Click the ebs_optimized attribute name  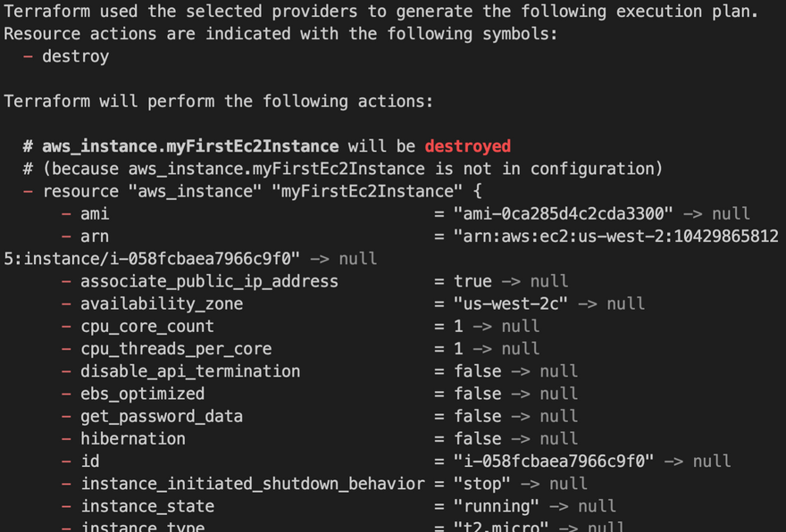(x=143, y=394)
